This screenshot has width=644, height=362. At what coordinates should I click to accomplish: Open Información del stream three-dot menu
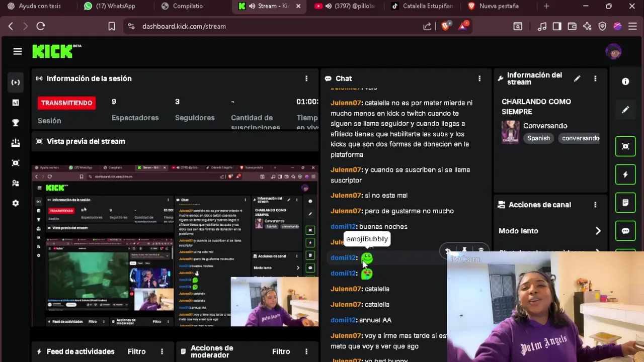(x=595, y=78)
